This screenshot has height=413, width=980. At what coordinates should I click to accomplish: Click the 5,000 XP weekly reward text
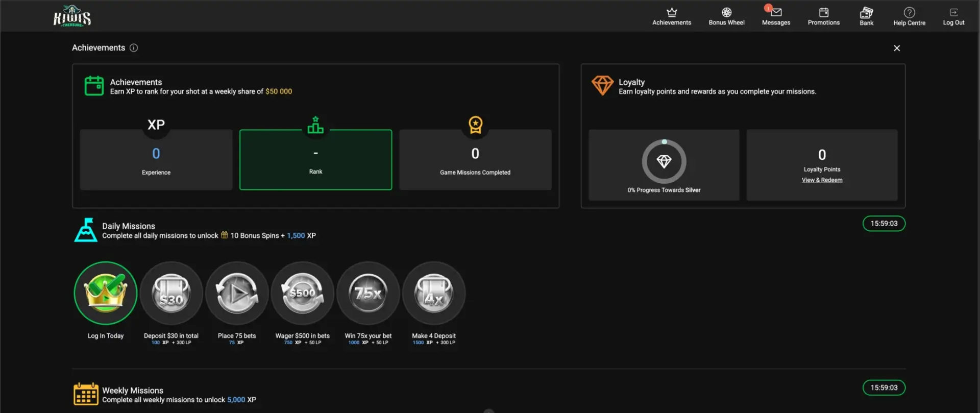[241, 400]
